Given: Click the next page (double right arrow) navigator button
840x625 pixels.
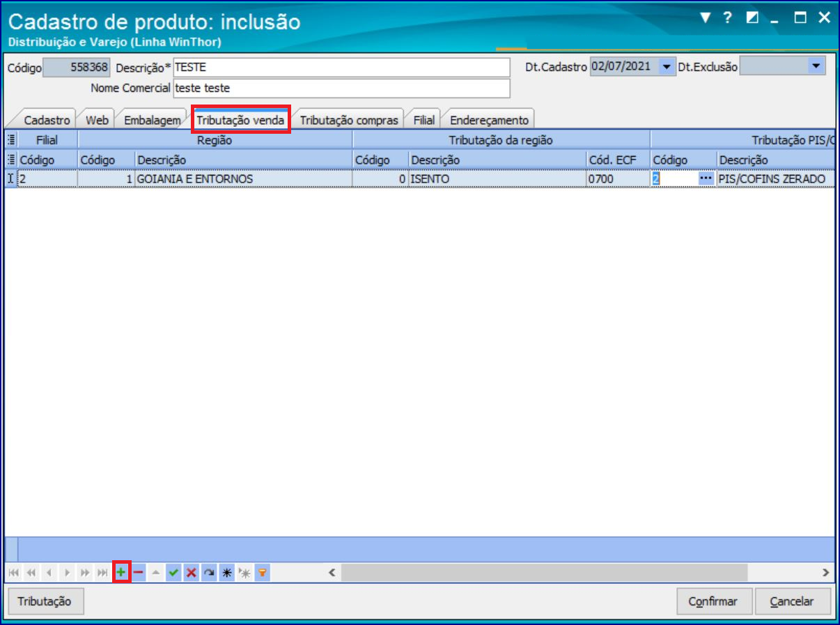Looking at the screenshot, I should click(85, 573).
